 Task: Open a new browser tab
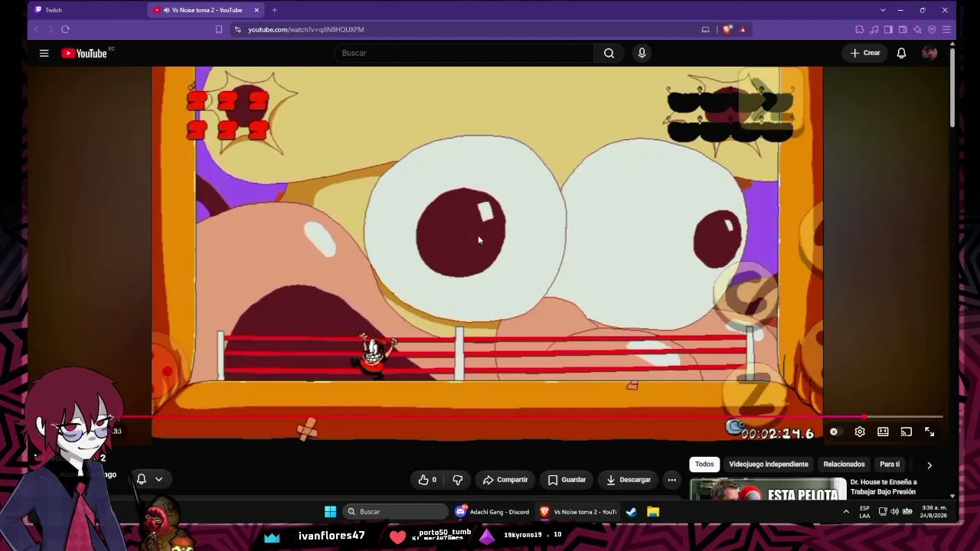click(x=274, y=10)
